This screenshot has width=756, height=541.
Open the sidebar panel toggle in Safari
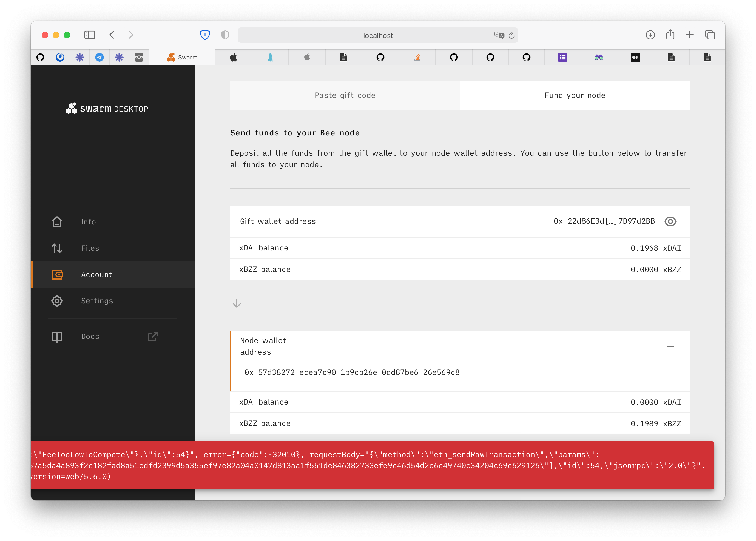click(x=89, y=35)
